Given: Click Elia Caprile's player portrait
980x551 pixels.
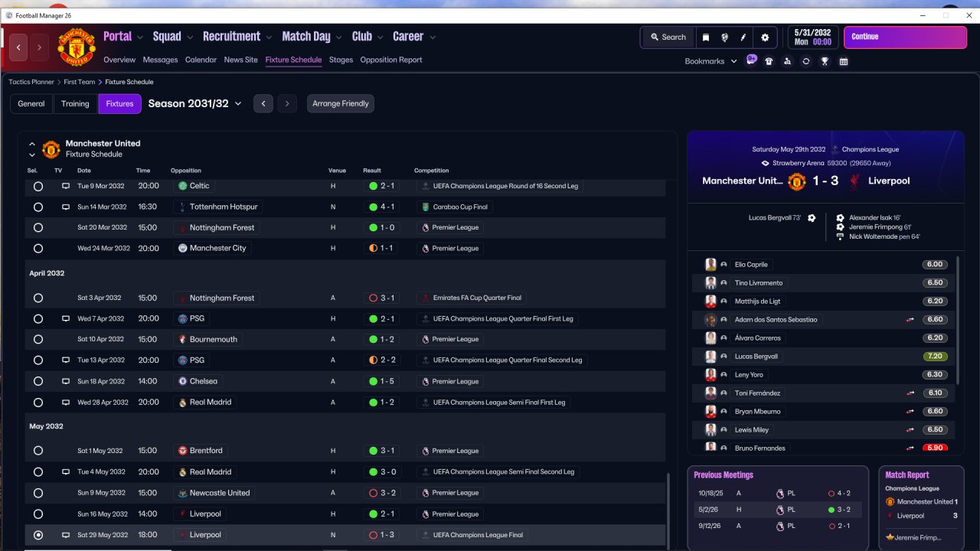Looking at the screenshot, I should pos(711,264).
